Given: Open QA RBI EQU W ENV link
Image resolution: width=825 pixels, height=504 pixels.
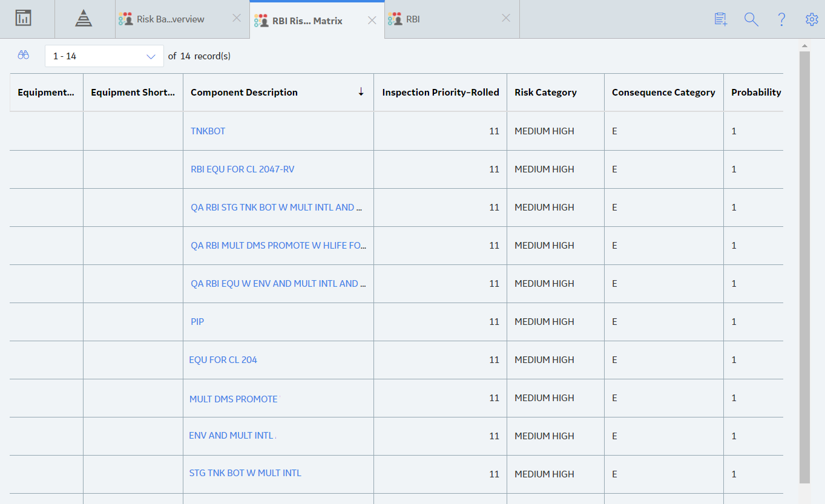Looking at the screenshot, I should pyautogui.click(x=278, y=283).
